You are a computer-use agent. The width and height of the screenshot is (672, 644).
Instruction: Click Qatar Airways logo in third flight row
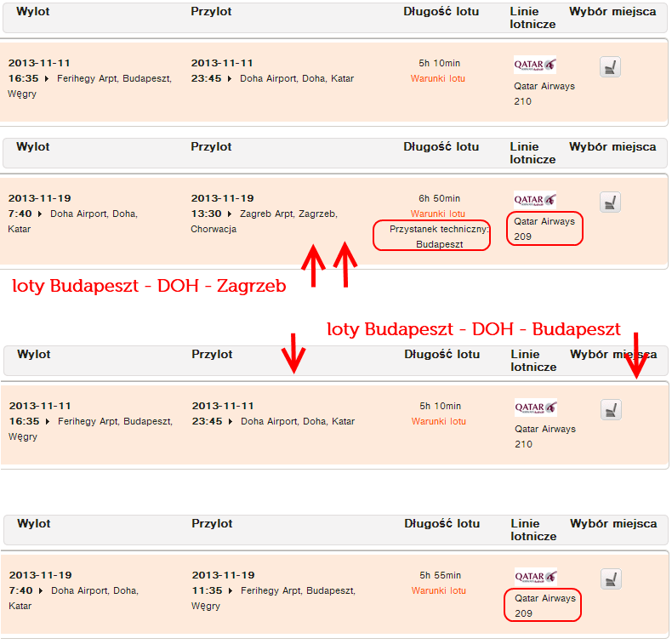535,407
